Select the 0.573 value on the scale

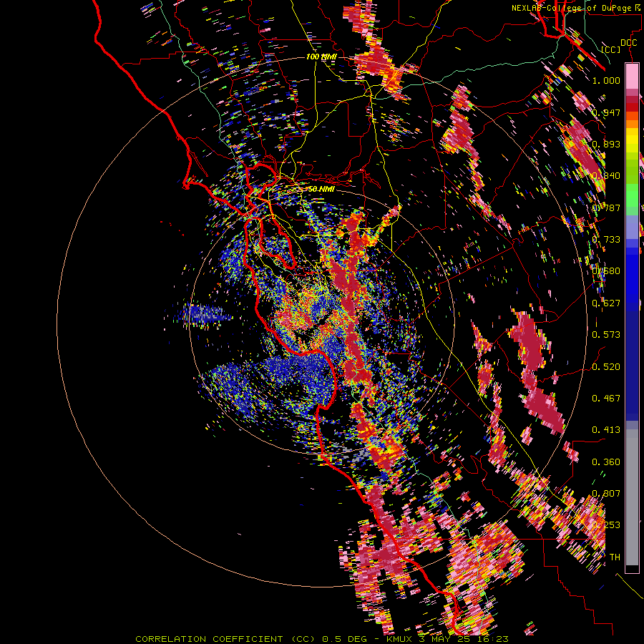(x=606, y=335)
